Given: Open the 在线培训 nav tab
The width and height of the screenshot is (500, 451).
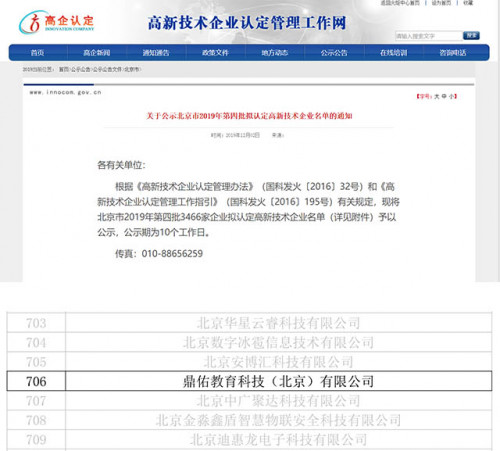Looking at the screenshot, I should (x=394, y=53).
